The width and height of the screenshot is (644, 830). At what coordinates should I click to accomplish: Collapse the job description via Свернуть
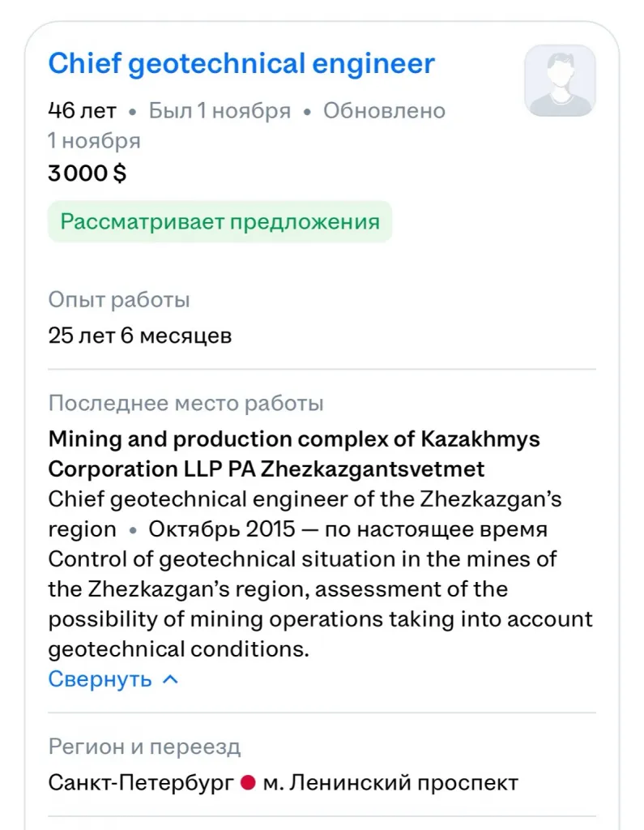(x=100, y=679)
